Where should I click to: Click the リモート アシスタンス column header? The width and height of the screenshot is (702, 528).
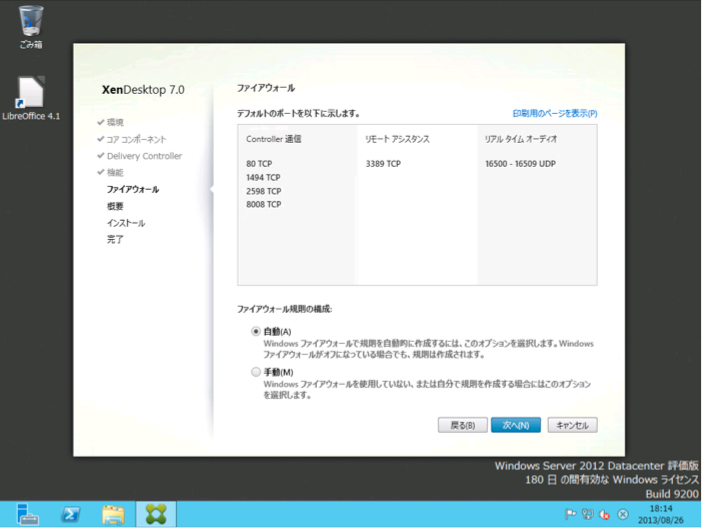397,139
